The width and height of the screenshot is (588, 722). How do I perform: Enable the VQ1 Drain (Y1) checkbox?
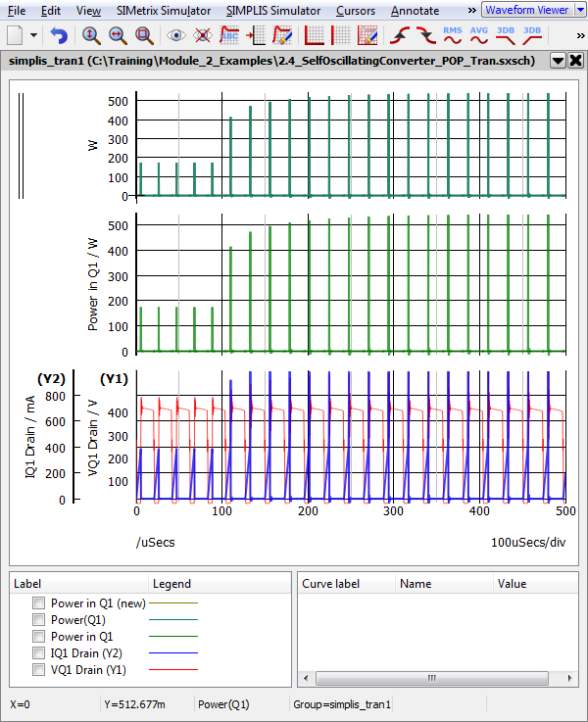(39, 670)
